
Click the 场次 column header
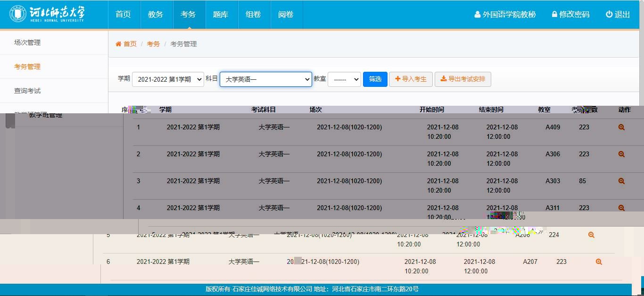pyautogui.click(x=315, y=110)
